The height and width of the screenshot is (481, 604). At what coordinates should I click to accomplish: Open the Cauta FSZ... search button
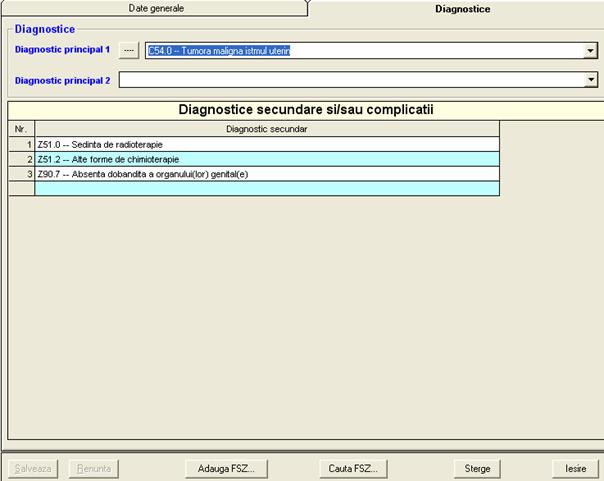click(352, 467)
